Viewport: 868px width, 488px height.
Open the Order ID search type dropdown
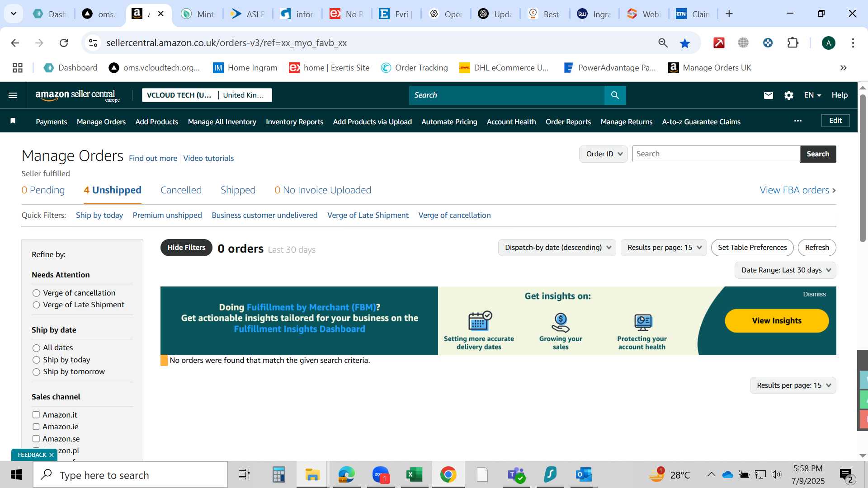pos(604,154)
